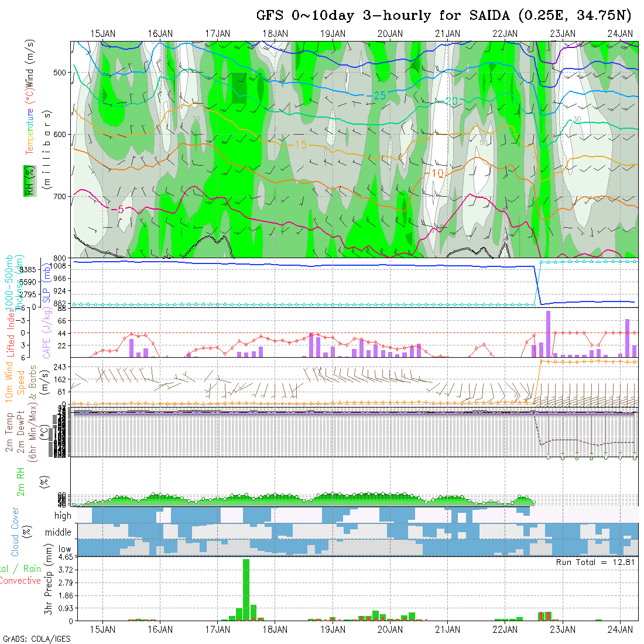Image resolution: width=644 pixels, height=644 pixels.
Task: Click the tallest purple CAPE bar
Action: [548, 334]
